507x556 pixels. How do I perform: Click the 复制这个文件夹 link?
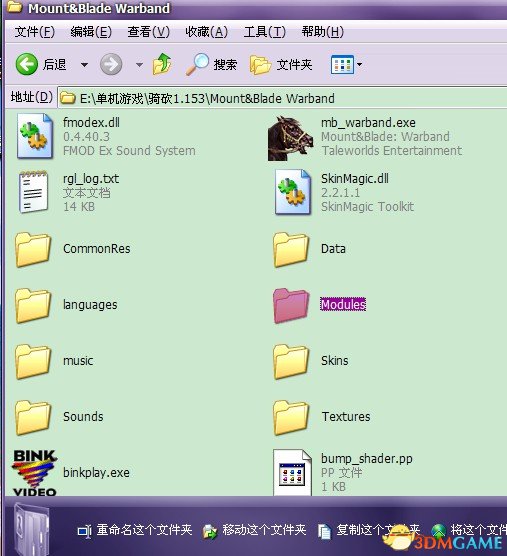[x=378, y=530]
